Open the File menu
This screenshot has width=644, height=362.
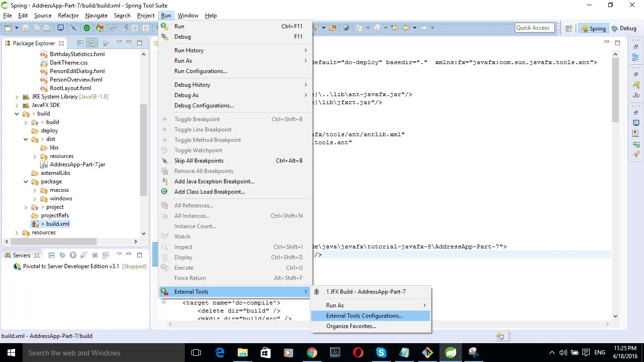7,16
